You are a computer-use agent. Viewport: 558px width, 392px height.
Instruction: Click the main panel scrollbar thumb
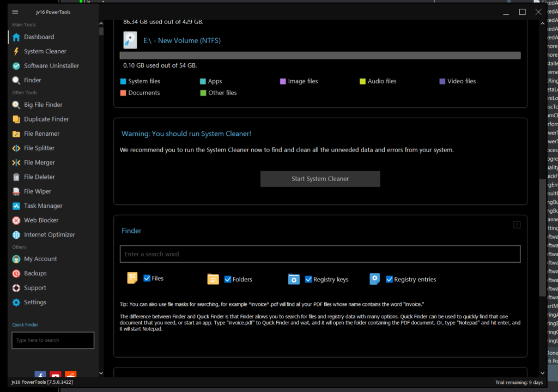(x=542, y=238)
